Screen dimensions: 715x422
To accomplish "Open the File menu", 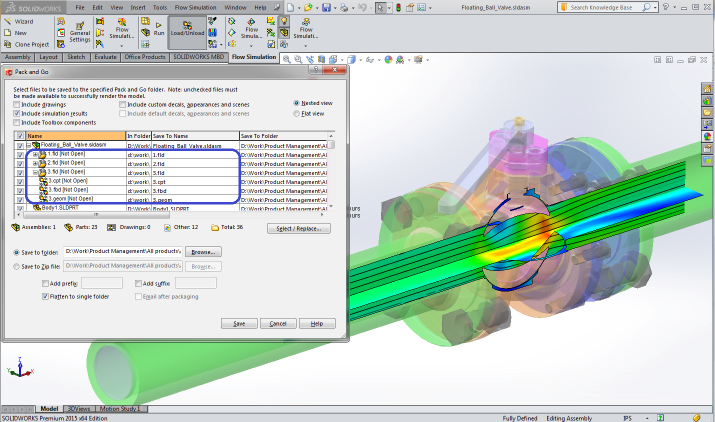I will pos(80,7).
